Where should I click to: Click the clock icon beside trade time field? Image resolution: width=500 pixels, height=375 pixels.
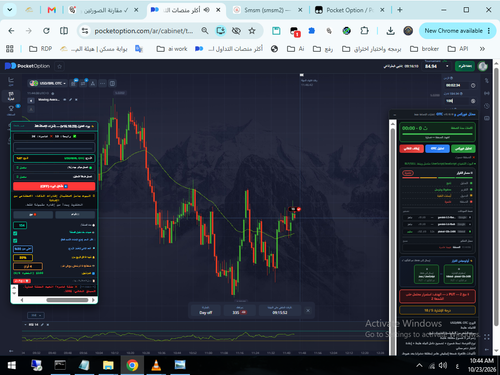(x=473, y=85)
